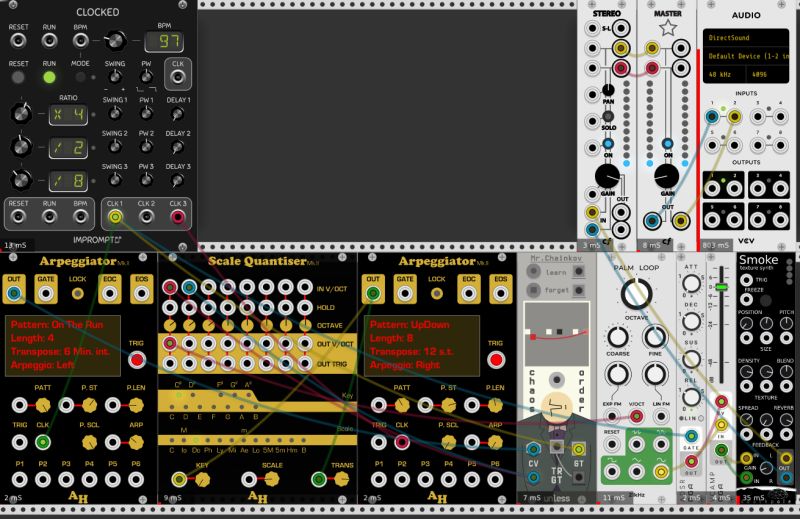Click the VCA level fader handle
The image size is (800, 519).
click(721, 287)
